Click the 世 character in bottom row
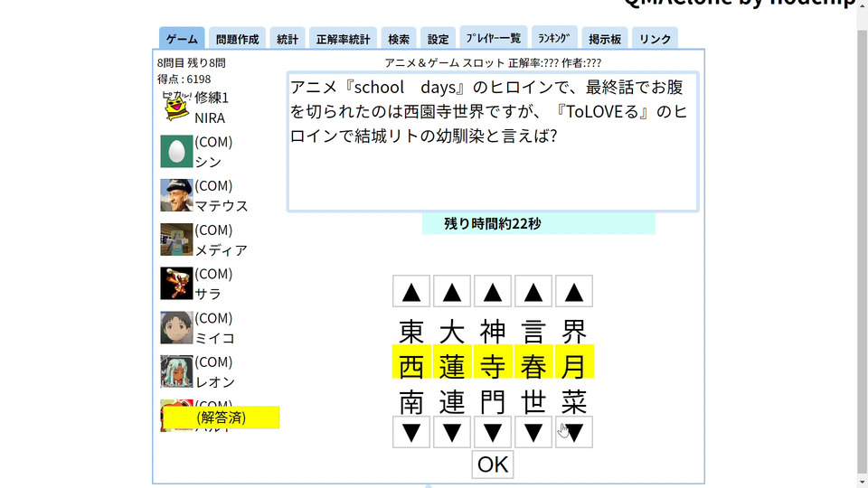The width and height of the screenshot is (868, 488). pos(533,401)
